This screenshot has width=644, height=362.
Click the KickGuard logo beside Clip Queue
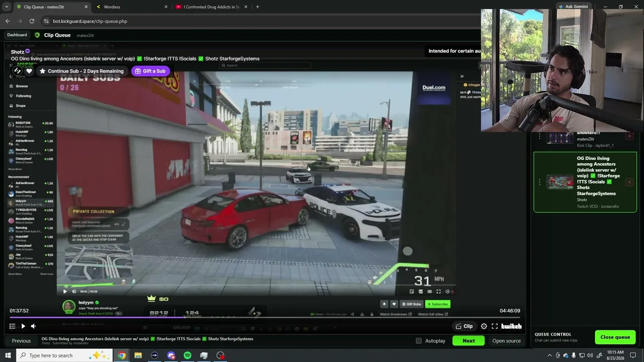tap(37, 35)
